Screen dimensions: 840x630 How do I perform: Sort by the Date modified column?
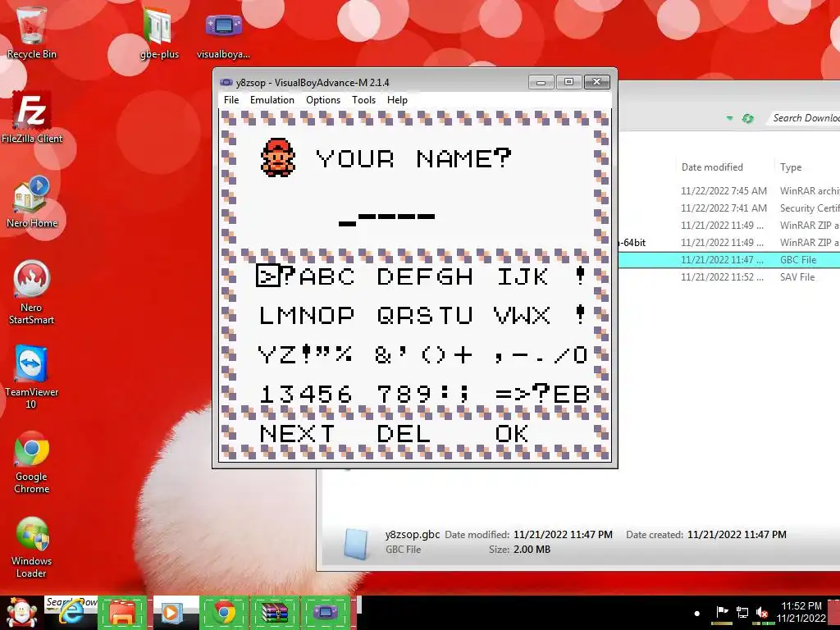712,167
